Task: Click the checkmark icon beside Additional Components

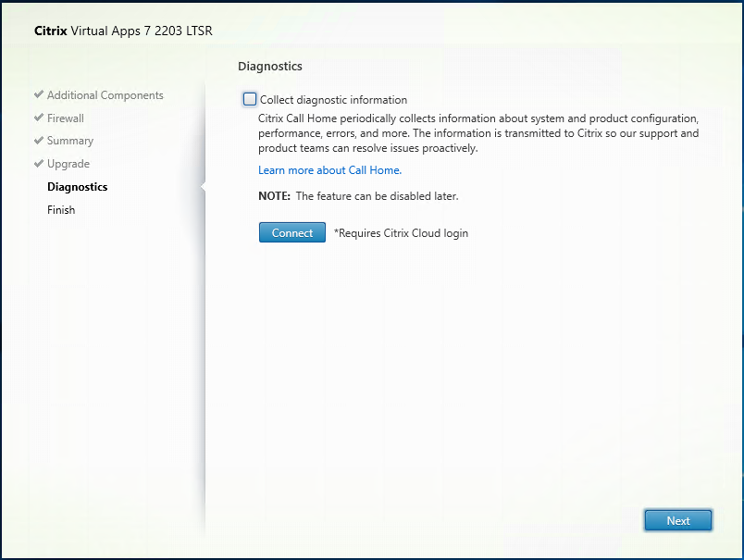Action: coord(39,95)
